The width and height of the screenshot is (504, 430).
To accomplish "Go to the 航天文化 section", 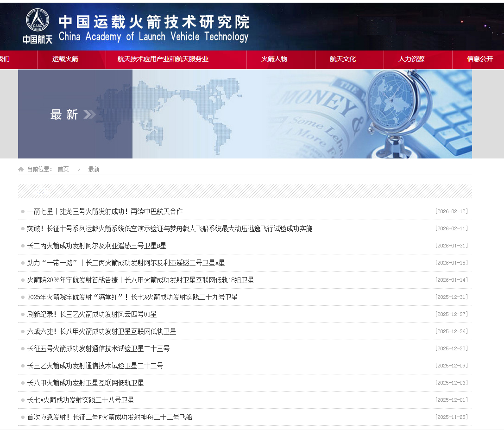I will (x=343, y=59).
